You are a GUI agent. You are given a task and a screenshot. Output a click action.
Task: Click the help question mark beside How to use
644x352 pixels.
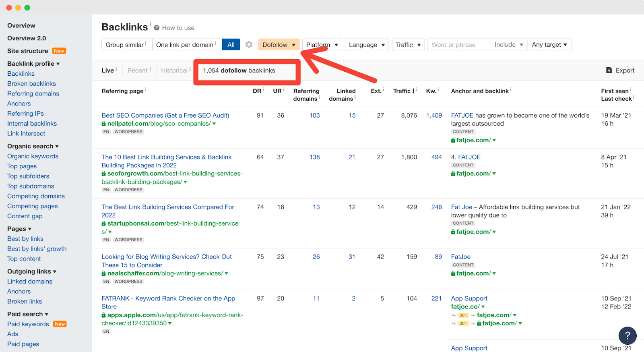[x=157, y=28]
